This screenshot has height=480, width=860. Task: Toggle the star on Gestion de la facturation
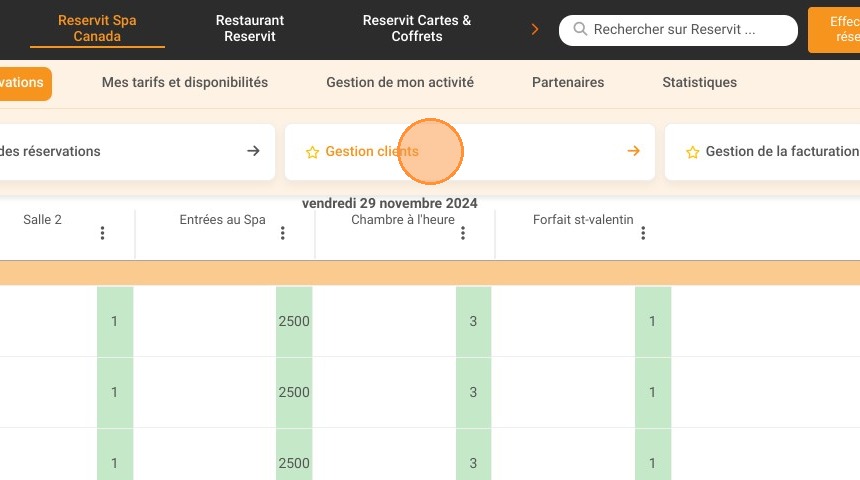(x=692, y=152)
